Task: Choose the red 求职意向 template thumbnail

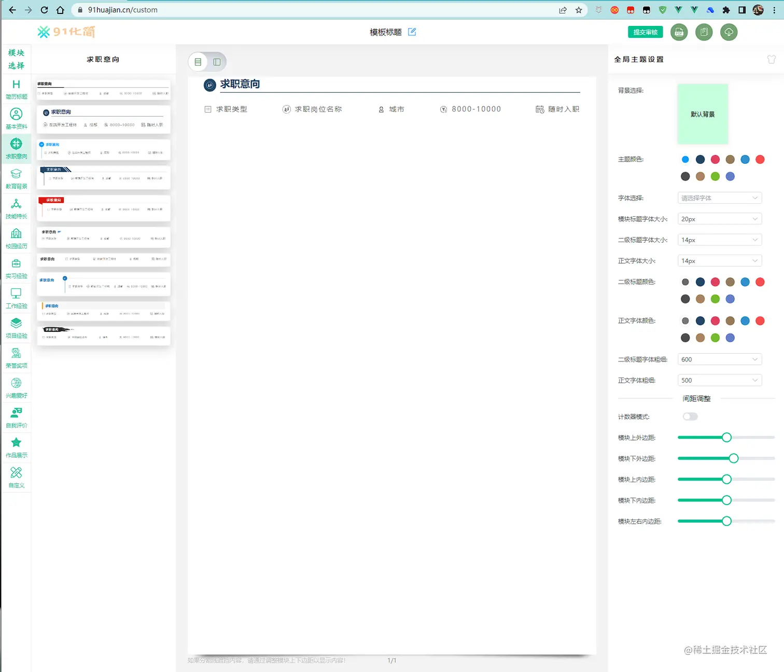Action: coord(103,208)
